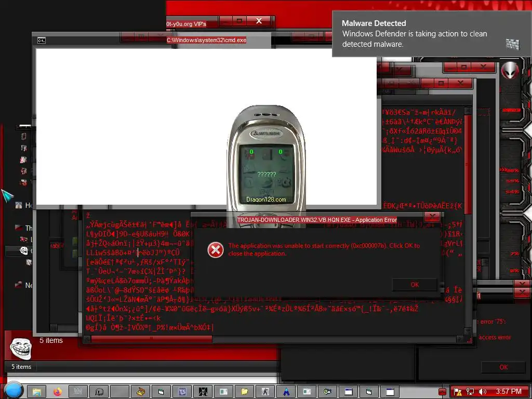
Task: Click the Alienware alien head gadget icon
Action: [x=510, y=71]
